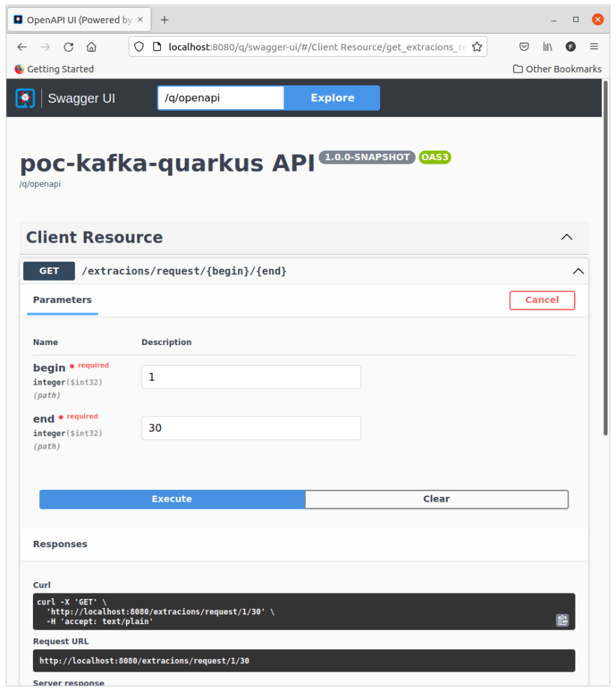
Task: Close the OpenAPI UI browser tab
Action: pos(140,20)
